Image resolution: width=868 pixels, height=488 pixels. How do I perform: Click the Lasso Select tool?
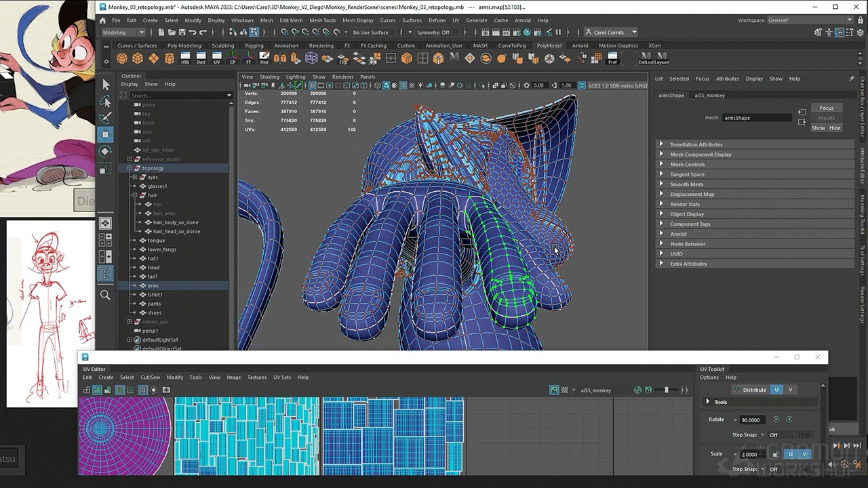(105, 101)
